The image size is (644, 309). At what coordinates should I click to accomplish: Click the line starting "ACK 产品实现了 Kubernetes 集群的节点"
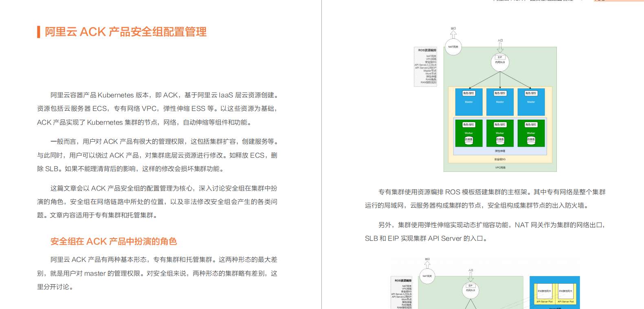[144, 123]
